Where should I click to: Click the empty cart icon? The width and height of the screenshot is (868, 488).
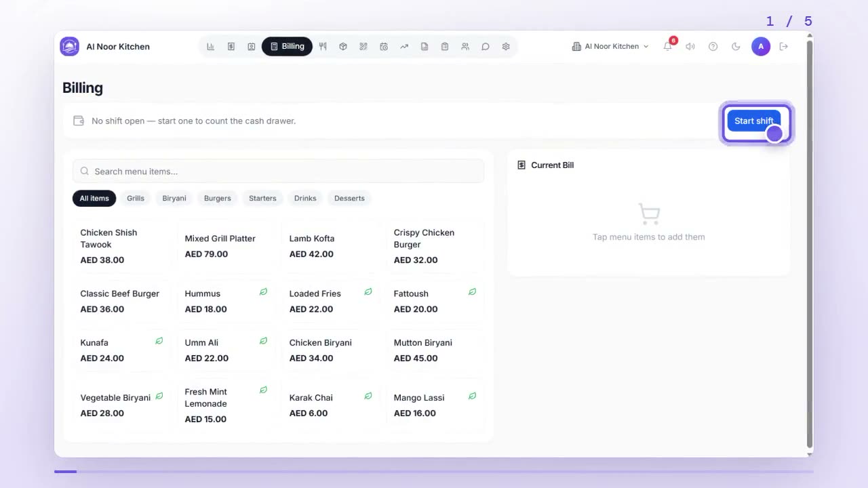649,214
